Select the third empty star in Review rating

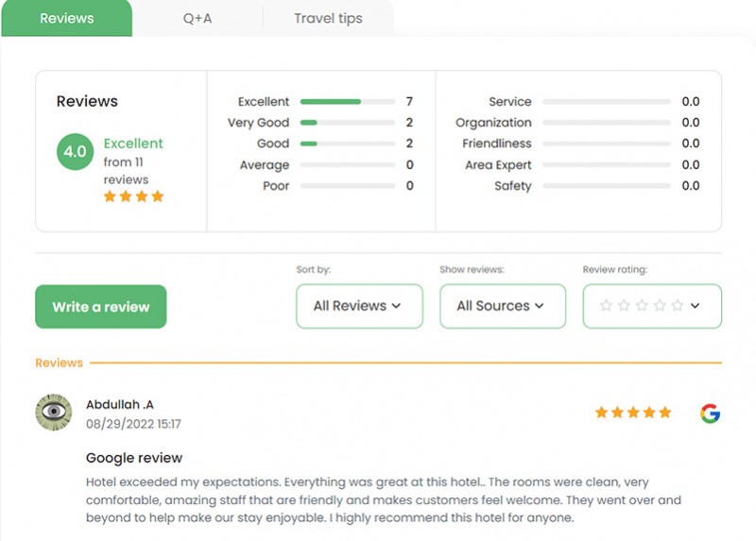tap(642, 305)
